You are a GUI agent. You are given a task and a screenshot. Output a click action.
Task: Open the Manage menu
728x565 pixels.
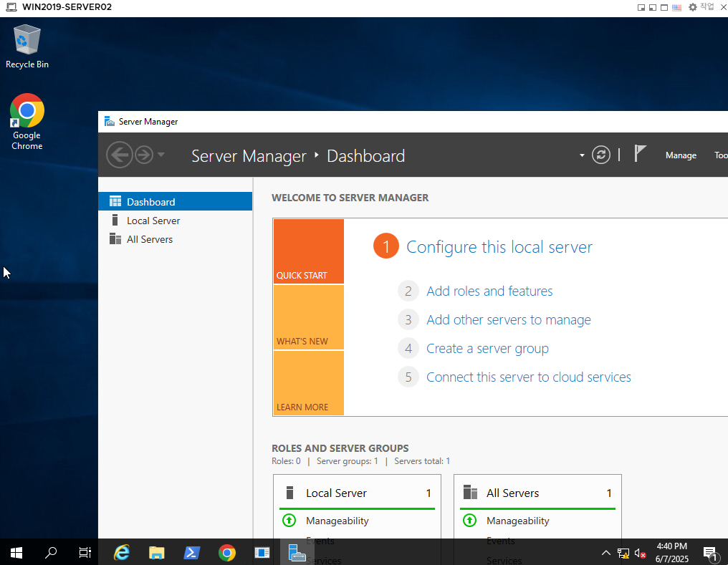pos(681,155)
